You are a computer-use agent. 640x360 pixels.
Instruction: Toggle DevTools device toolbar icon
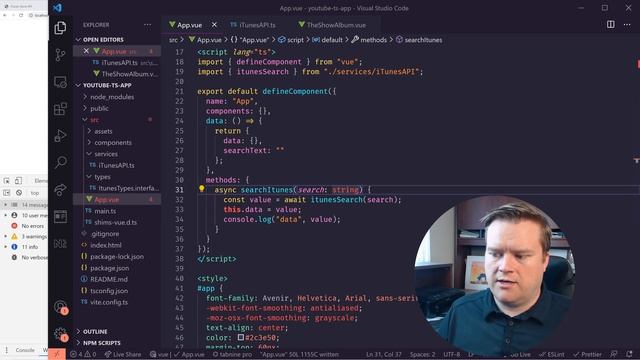coord(18,181)
